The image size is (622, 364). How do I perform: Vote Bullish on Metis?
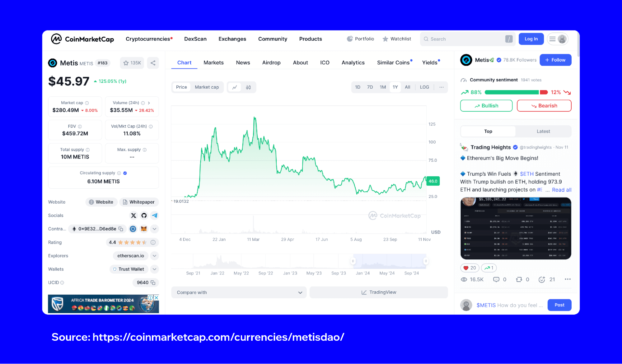click(486, 106)
